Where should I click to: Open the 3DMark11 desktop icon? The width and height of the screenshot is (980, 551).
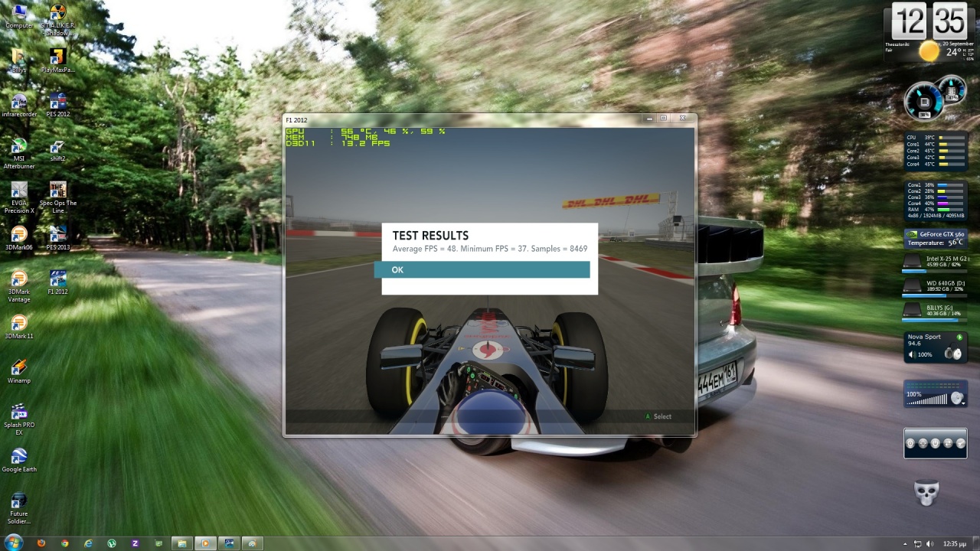tap(19, 327)
